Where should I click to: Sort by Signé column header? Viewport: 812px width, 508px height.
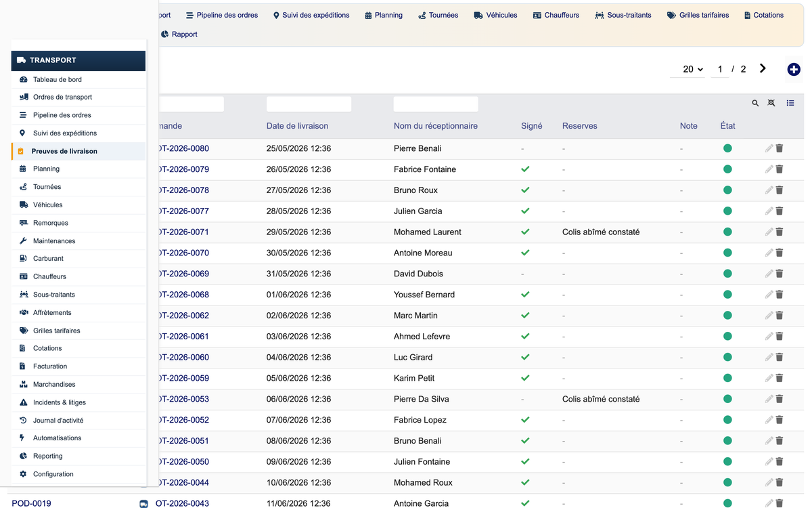(532, 126)
